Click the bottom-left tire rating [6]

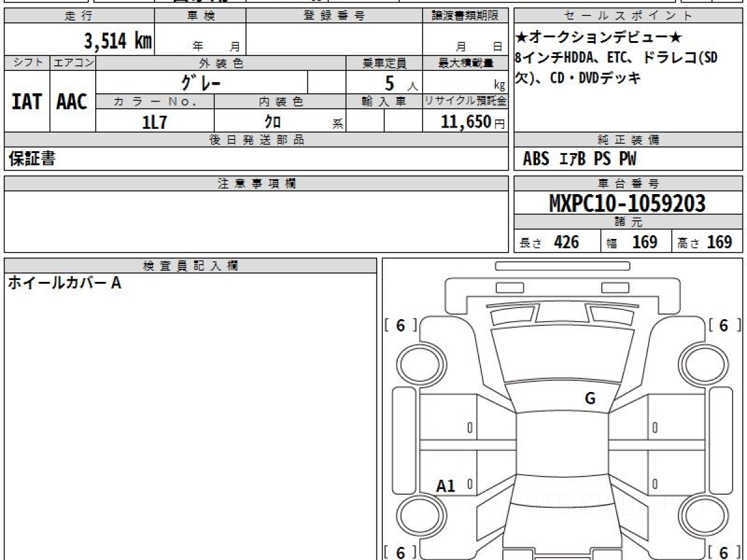click(x=401, y=552)
